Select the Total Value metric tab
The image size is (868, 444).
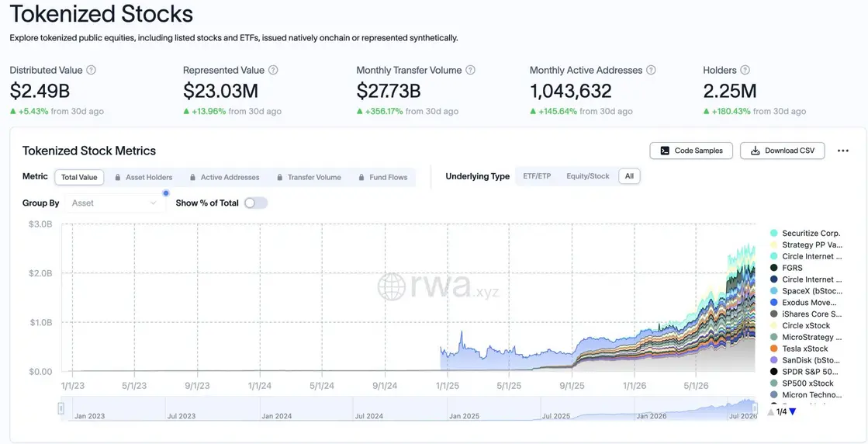79,177
